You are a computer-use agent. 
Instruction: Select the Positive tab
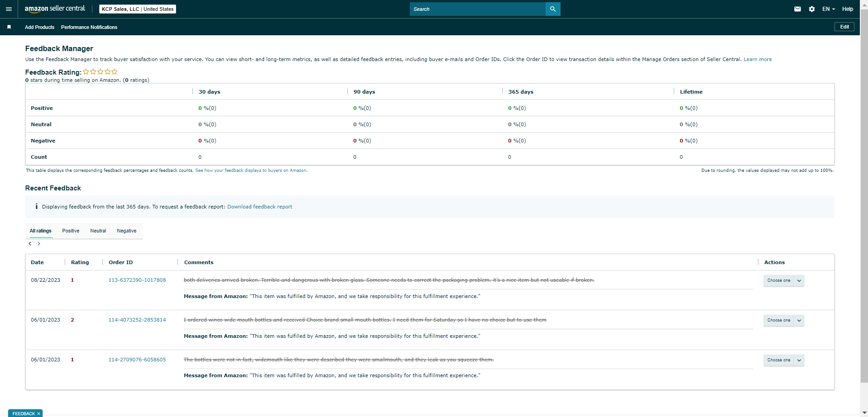click(71, 231)
